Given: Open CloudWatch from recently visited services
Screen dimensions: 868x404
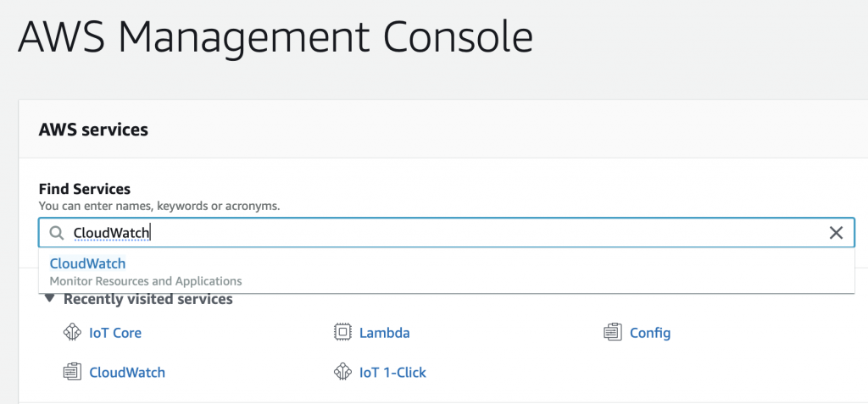Looking at the screenshot, I should (x=127, y=372).
